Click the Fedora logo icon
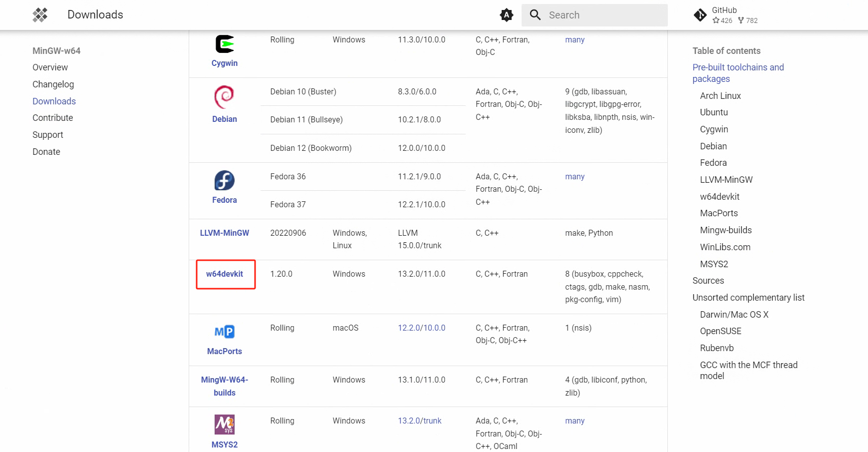This screenshot has width=868, height=452. 225,180
